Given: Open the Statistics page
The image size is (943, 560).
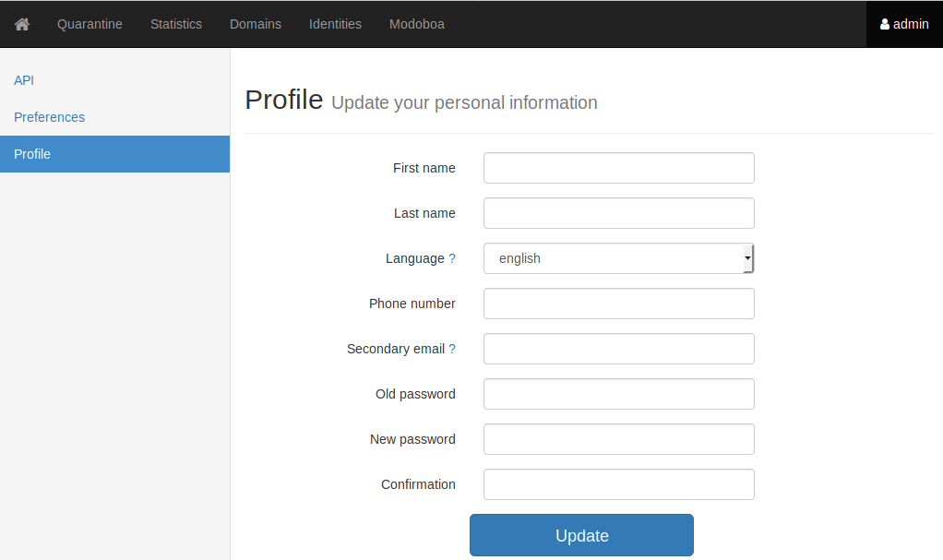Looking at the screenshot, I should [176, 24].
